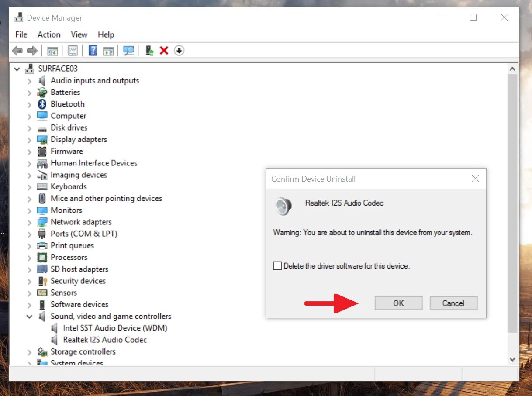Screen dimensions: 532x396
Task: Close the Confirm Device Uninstall dialog
Action: point(475,179)
